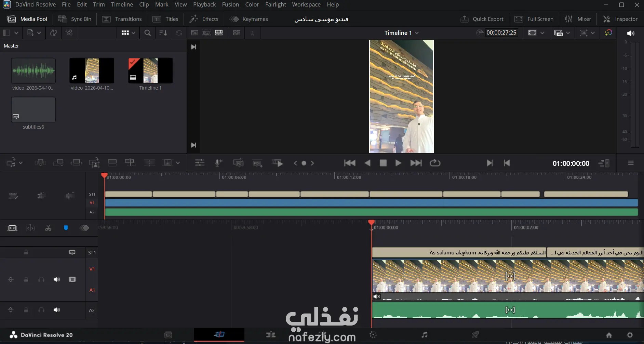644x344 pixels.
Task: Open the viewer display size dropdown arrow
Action: coord(542,33)
